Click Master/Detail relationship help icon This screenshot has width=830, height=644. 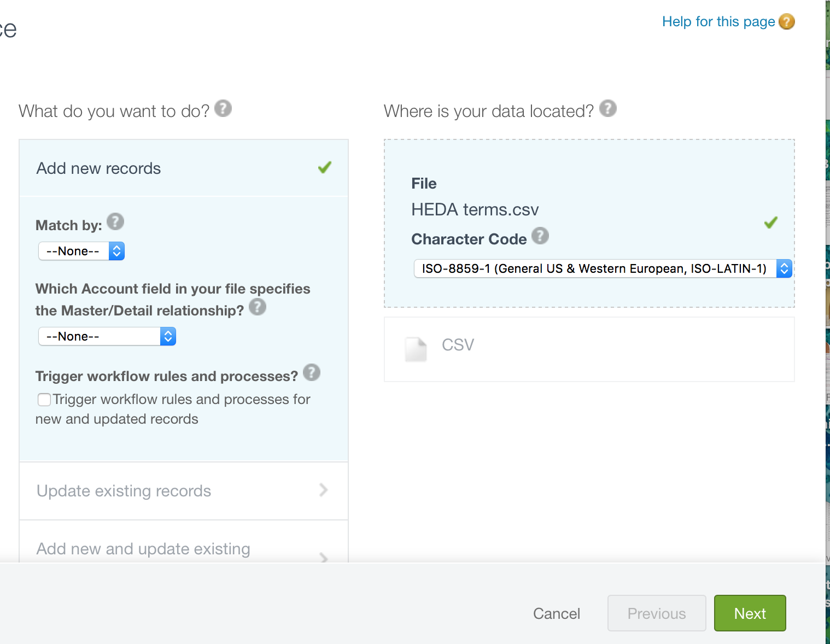pos(258,307)
